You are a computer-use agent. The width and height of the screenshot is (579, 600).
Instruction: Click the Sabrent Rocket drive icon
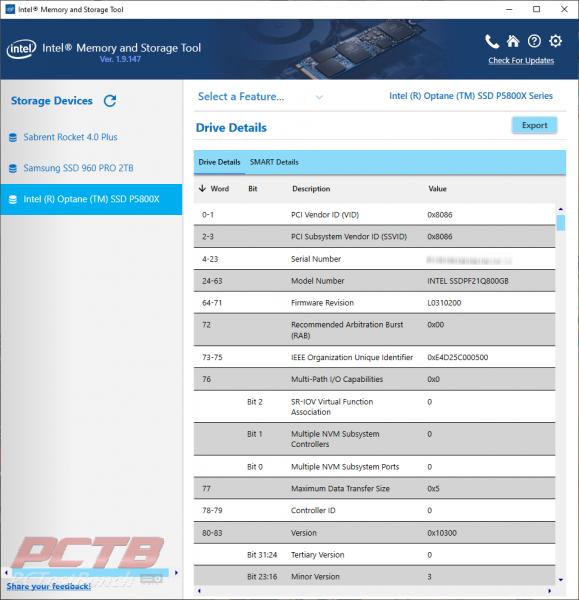(x=13, y=137)
